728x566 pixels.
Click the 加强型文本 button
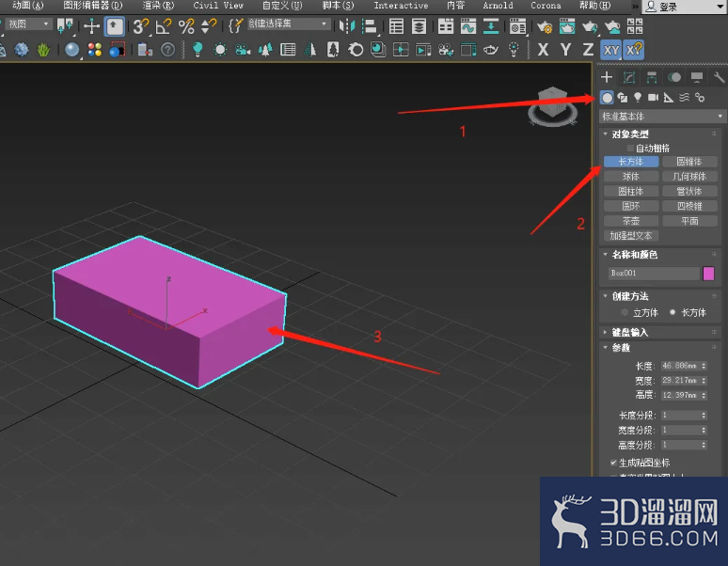pos(631,236)
